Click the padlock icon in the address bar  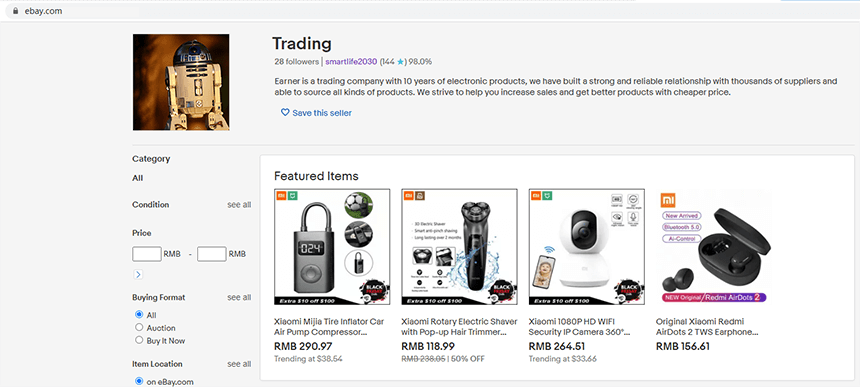15,10
